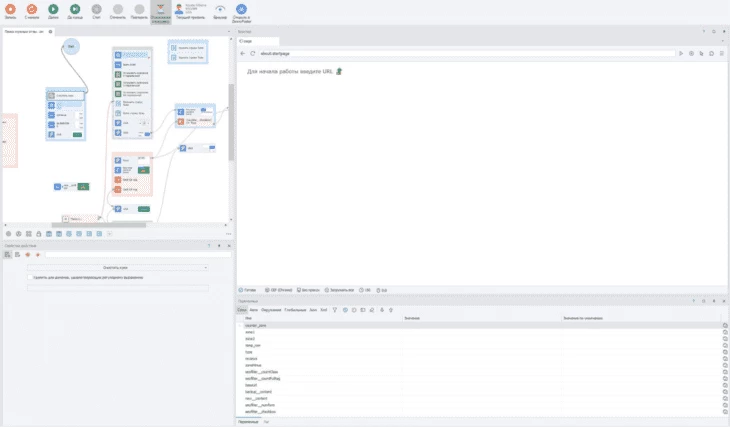Click the green 'Далее' next step icon
The image size is (730, 427).
pos(53,10)
